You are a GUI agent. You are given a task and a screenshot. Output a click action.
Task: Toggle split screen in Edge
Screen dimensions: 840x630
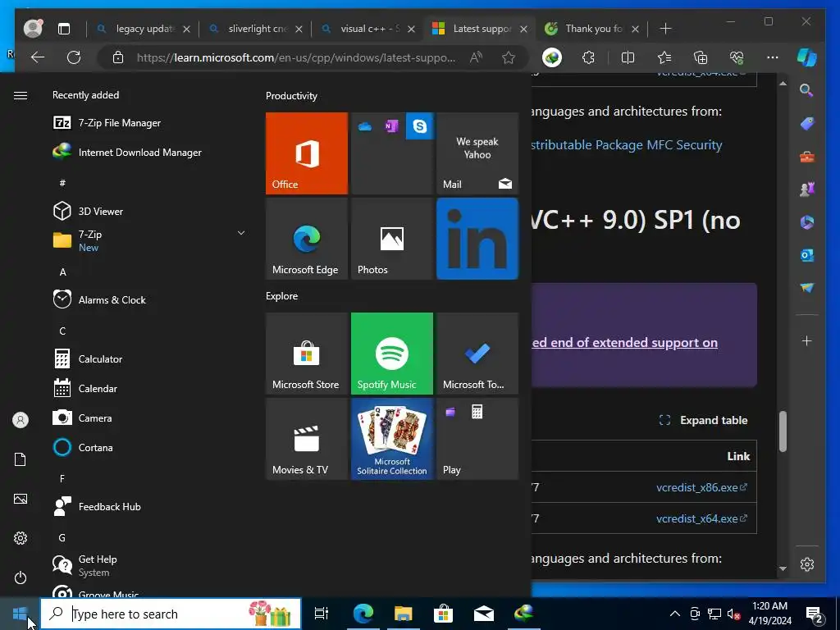coord(628,57)
